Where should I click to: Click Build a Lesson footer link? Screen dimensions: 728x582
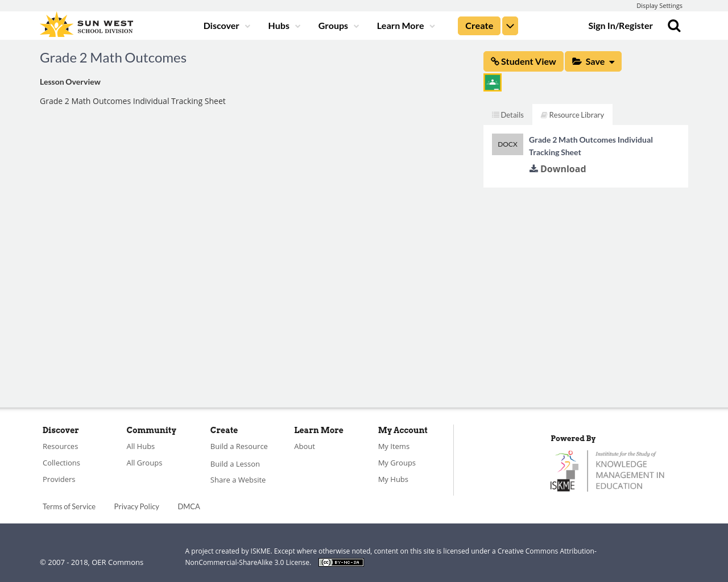pyautogui.click(x=235, y=464)
